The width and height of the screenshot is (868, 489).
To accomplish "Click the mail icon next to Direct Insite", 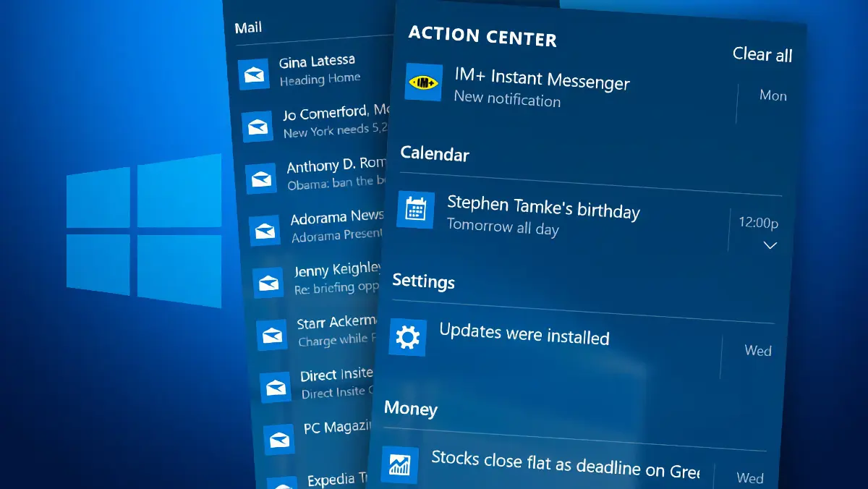I will [x=276, y=387].
